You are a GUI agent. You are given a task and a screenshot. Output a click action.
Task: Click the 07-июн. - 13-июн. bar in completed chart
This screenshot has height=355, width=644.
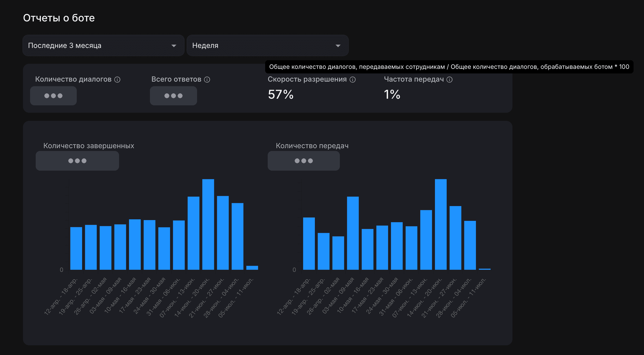point(194,233)
